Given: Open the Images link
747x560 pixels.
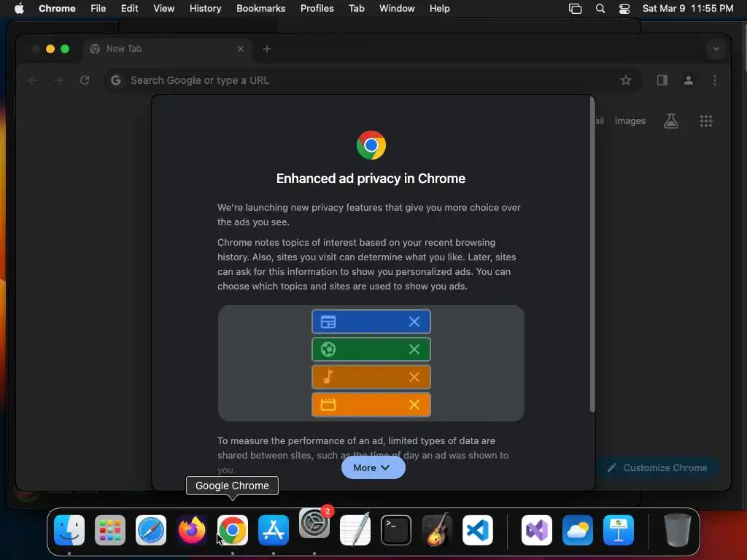Looking at the screenshot, I should 630,121.
